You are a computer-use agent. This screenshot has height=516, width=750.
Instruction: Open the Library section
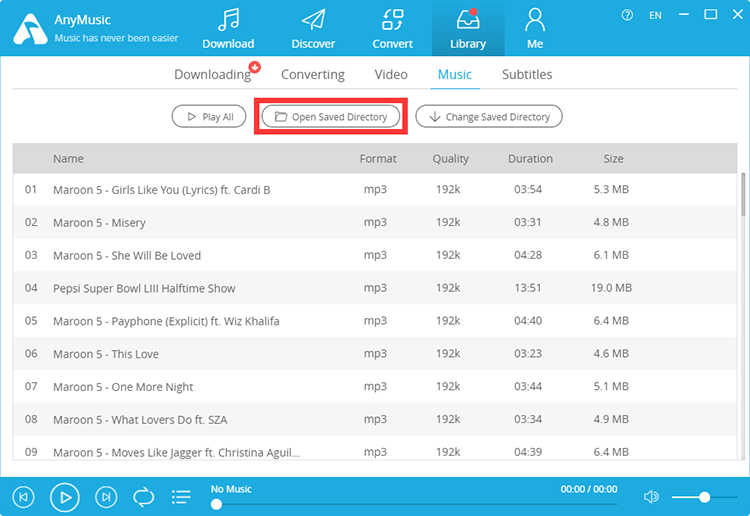pyautogui.click(x=468, y=29)
